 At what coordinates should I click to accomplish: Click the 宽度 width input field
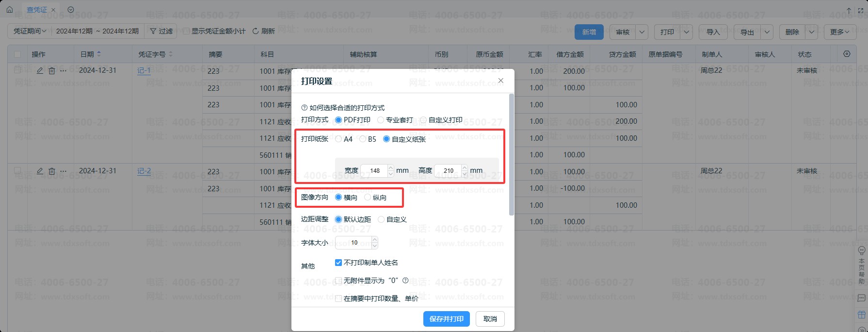pos(374,171)
